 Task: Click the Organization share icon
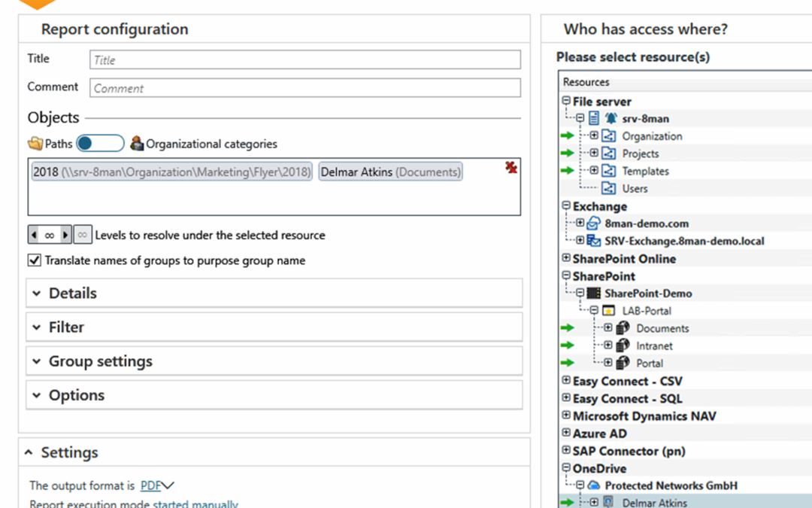(x=609, y=135)
